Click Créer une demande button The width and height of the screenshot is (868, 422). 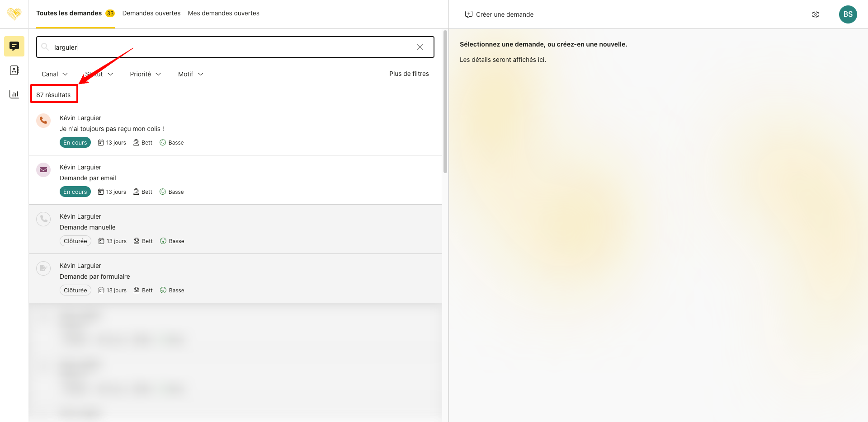pyautogui.click(x=499, y=14)
